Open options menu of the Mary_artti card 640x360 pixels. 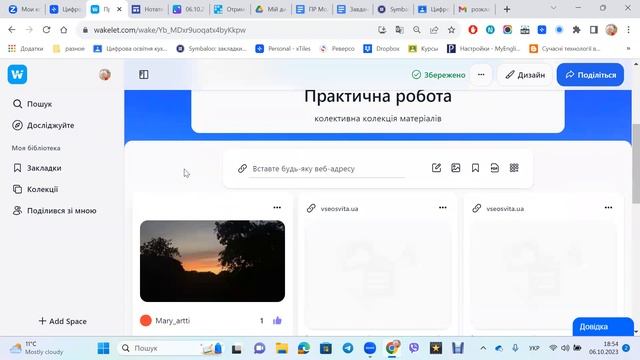(277, 208)
